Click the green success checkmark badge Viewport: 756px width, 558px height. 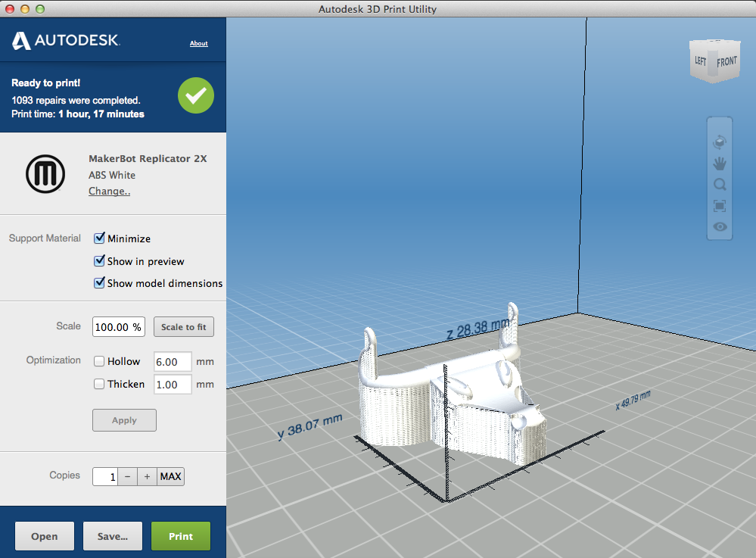pyautogui.click(x=195, y=95)
